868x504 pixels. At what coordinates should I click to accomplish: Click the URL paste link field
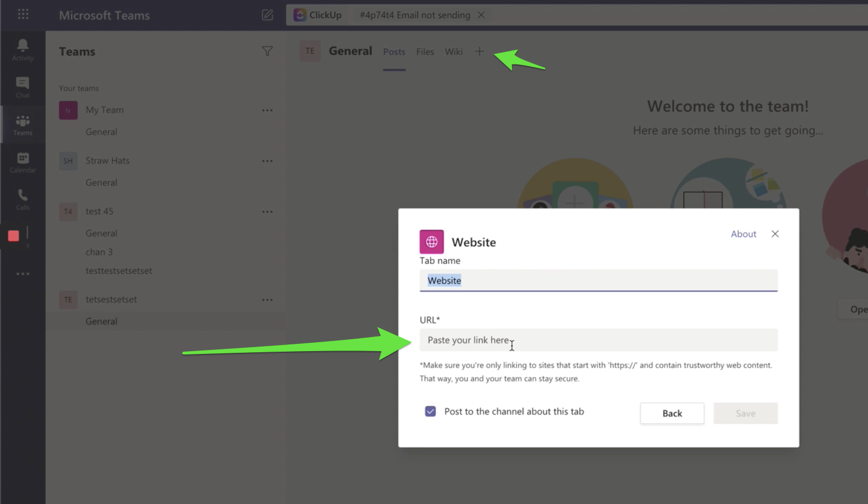(x=598, y=340)
